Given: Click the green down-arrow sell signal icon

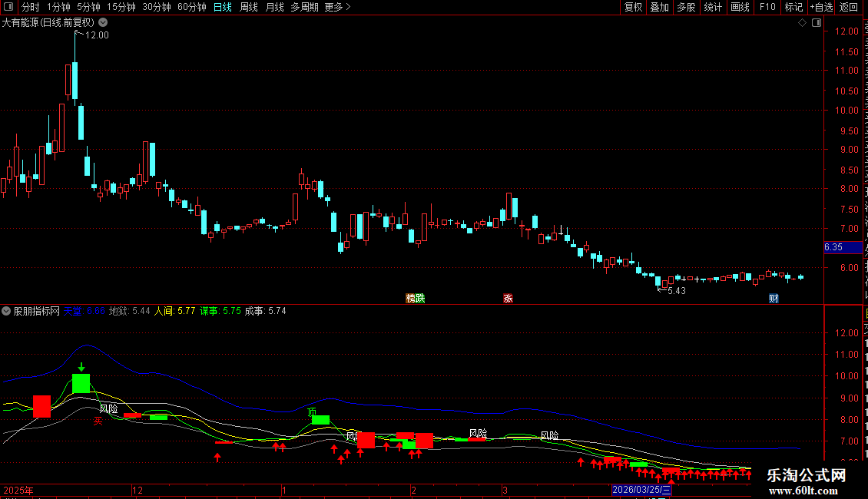Looking at the screenshot, I should click(x=81, y=367).
